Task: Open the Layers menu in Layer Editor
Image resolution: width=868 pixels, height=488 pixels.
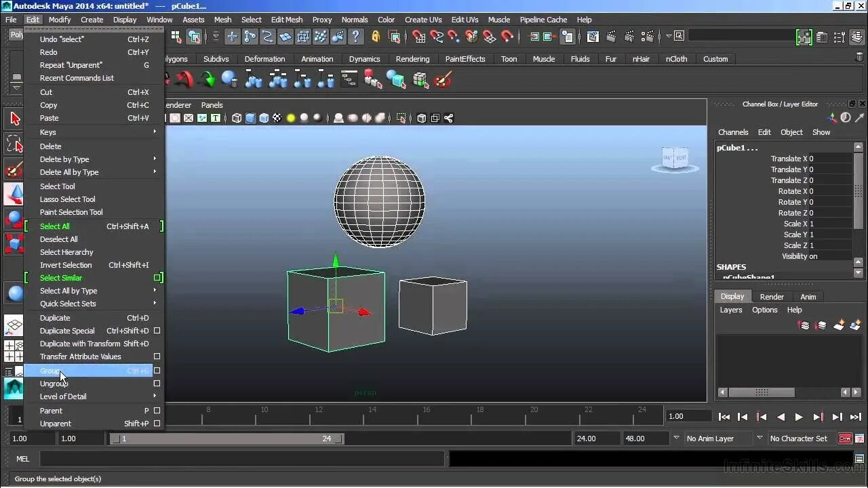Action: click(x=731, y=310)
